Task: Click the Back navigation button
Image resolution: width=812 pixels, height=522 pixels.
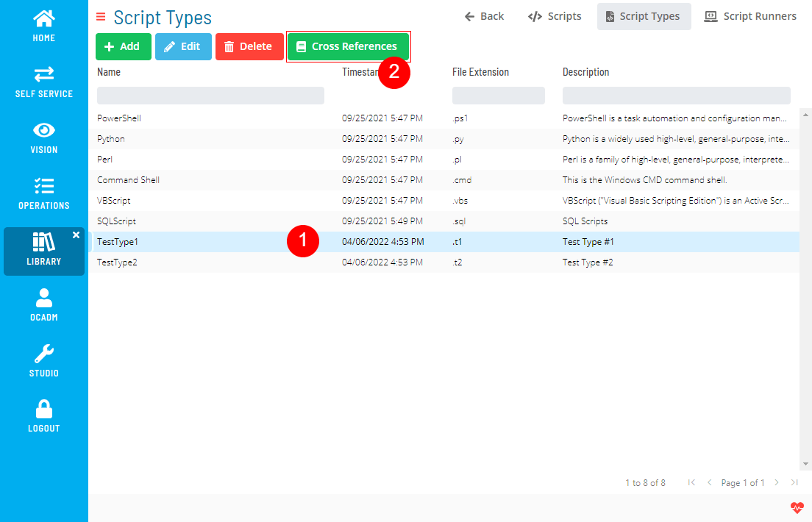Action: [484, 16]
